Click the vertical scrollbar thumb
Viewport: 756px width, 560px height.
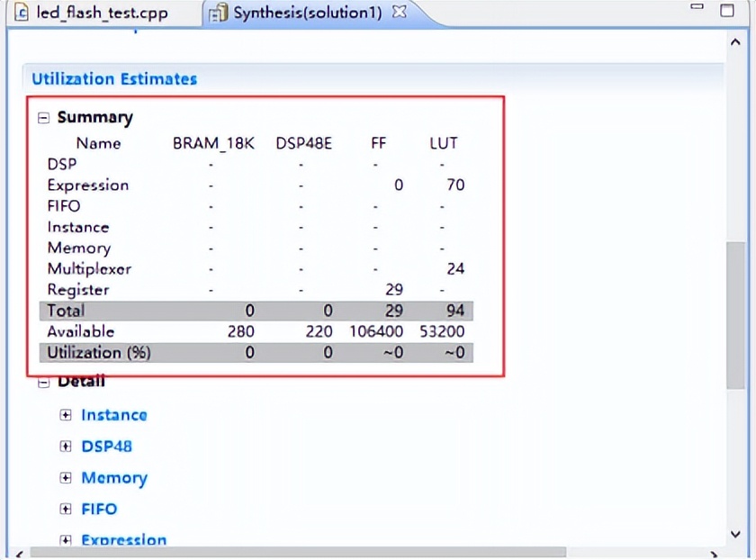(735, 314)
